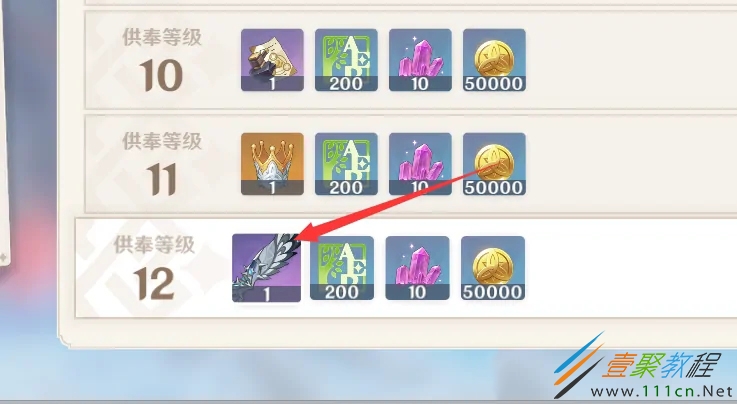The image size is (737, 404).
Task: Select the offering level 12 row
Action: click(406, 268)
